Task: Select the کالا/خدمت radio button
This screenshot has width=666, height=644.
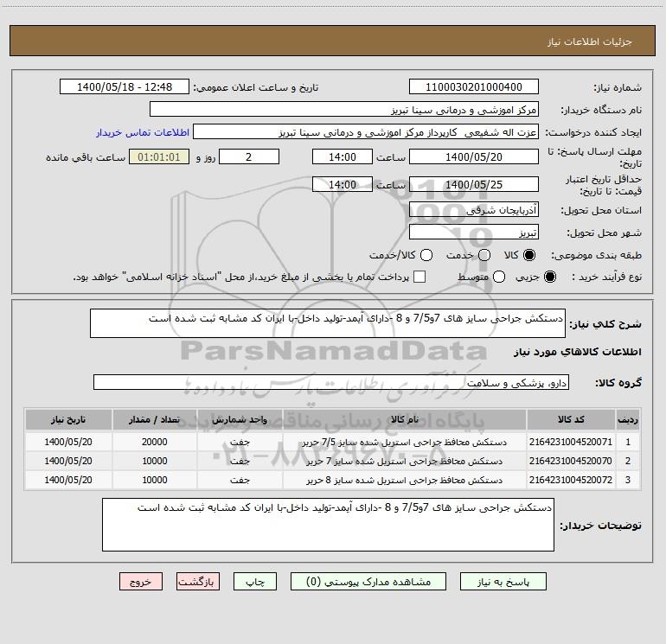Action: coord(426,255)
